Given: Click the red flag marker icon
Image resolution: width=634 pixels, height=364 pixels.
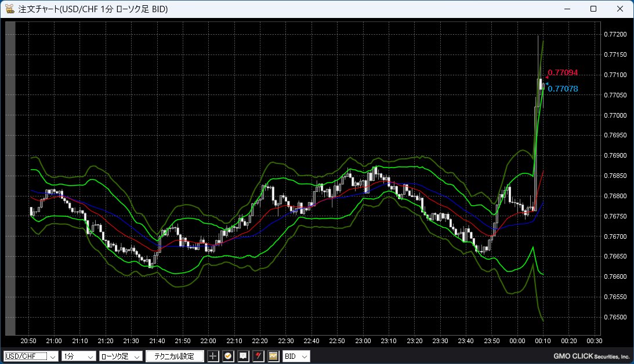Looking at the screenshot, I should (x=258, y=356).
